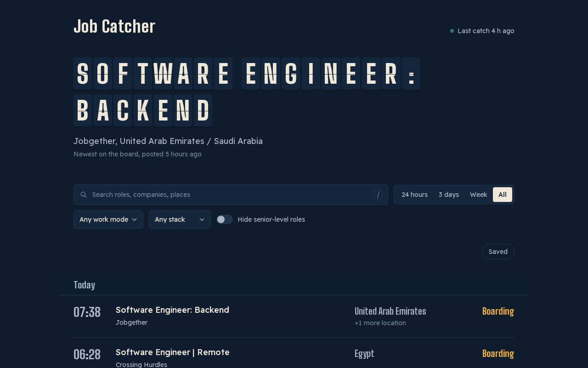Open the Software Engineer: Backend job row
The height and width of the screenshot is (368, 588).
pos(294,316)
